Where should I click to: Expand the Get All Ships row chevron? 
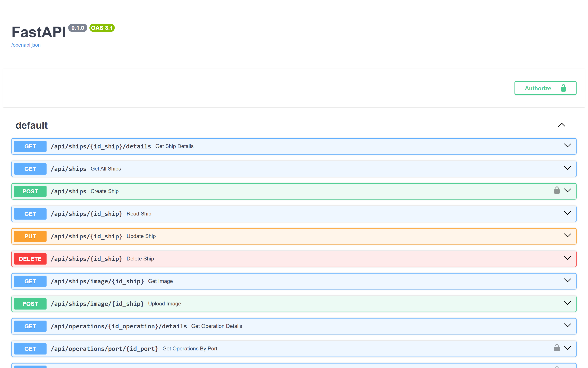point(567,168)
